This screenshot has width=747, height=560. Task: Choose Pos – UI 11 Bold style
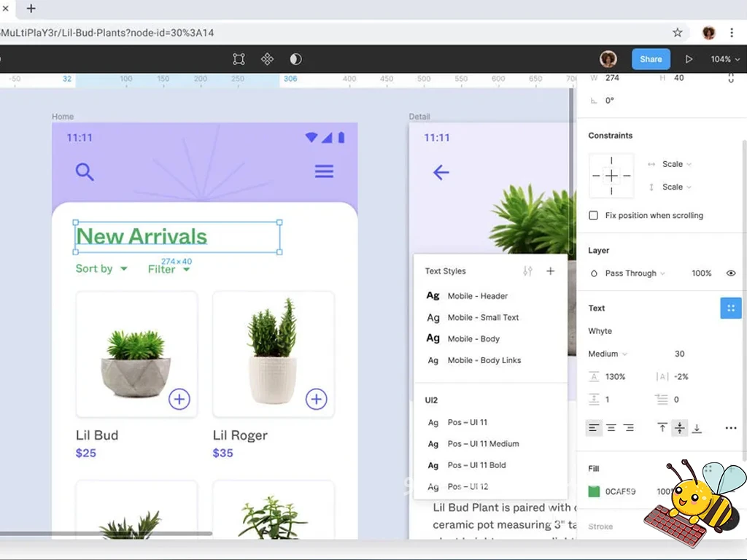click(x=476, y=465)
